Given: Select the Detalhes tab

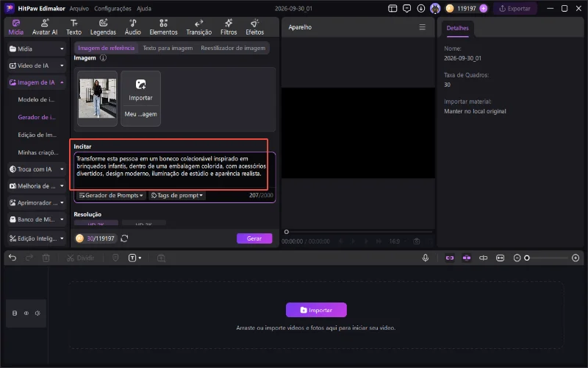Looking at the screenshot, I should tap(457, 28).
